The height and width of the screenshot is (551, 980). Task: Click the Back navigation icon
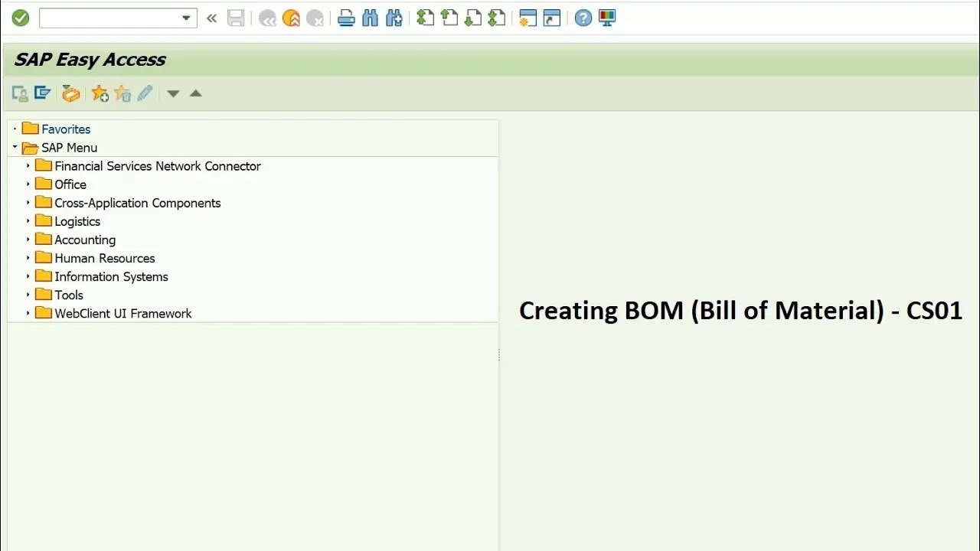(x=267, y=18)
